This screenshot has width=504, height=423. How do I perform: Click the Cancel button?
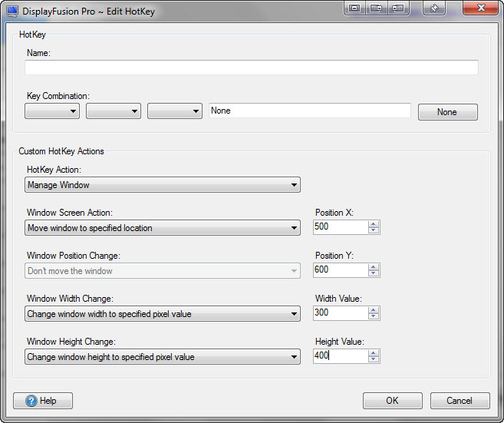point(460,401)
